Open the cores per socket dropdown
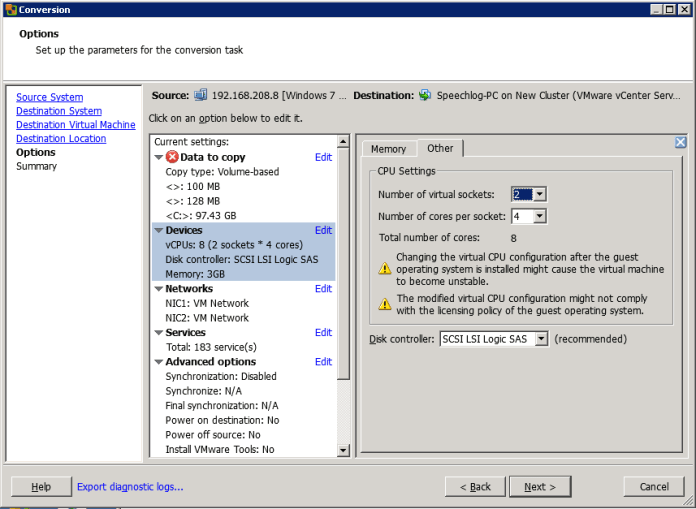 (x=539, y=216)
